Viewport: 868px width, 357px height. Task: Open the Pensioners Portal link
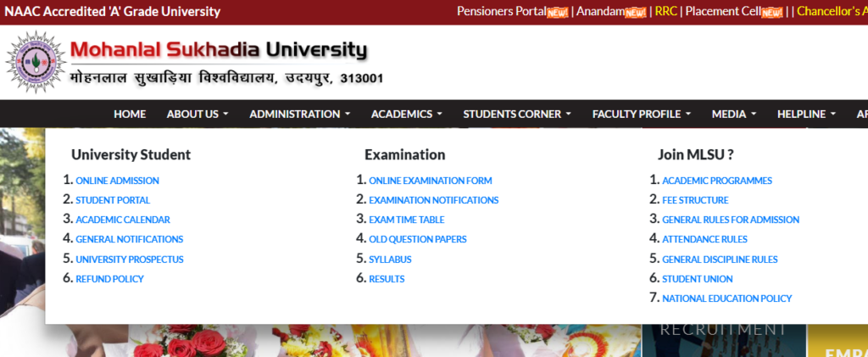click(501, 12)
